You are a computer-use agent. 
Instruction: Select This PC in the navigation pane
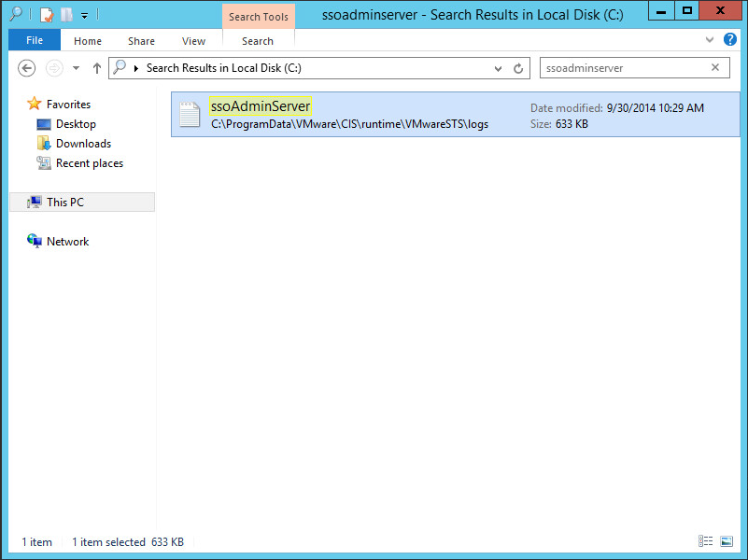(82, 203)
